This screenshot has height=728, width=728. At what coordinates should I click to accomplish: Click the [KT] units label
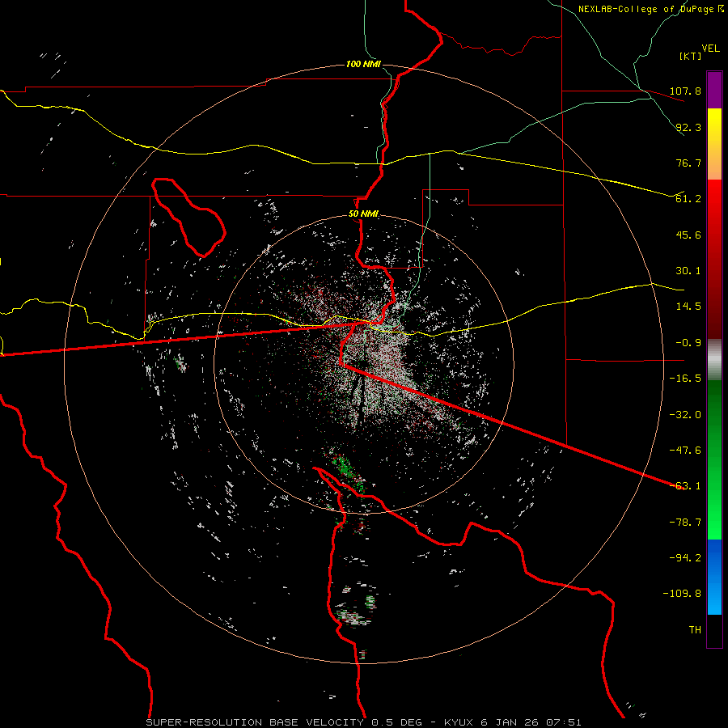(690, 56)
